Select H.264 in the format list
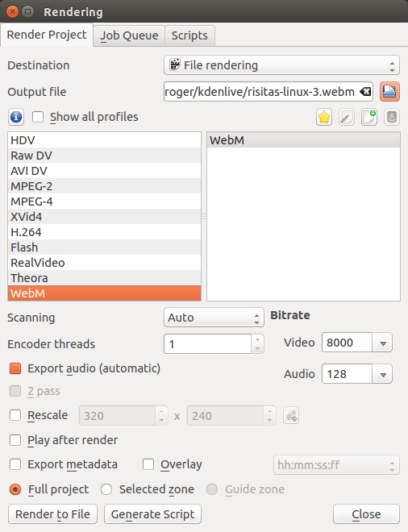Image resolution: width=408 pixels, height=532 pixels. click(104, 232)
